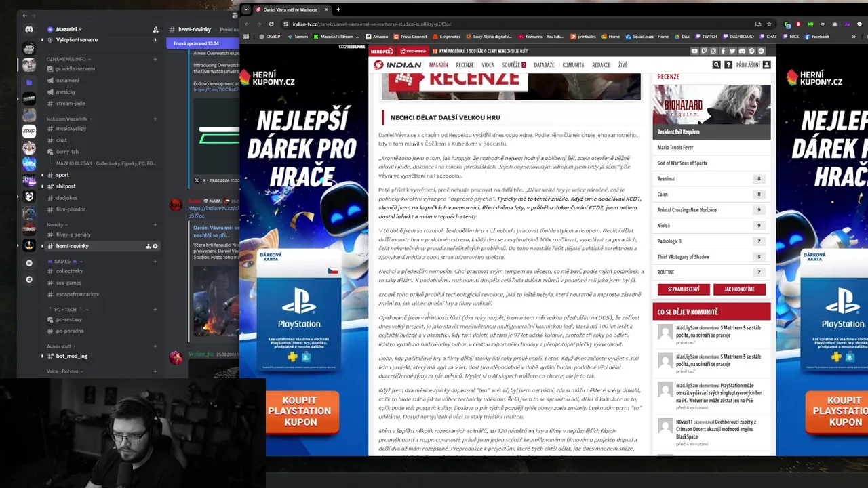Open Discord direct messages home icon
Viewport: 868px width, 488px height.
tap(28, 29)
